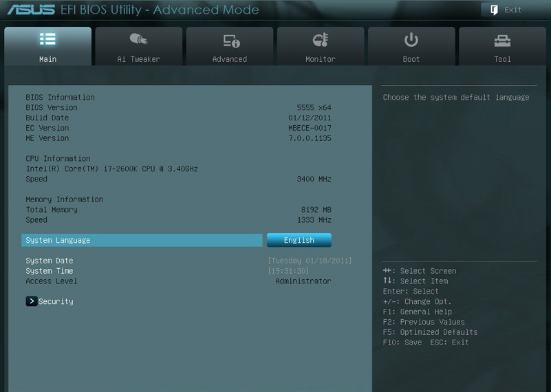
Task: Click the language help description text
Action: [456, 97]
